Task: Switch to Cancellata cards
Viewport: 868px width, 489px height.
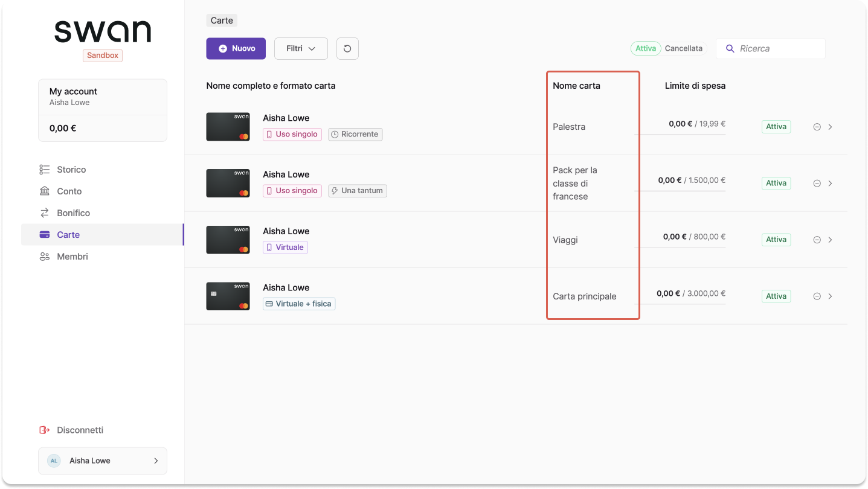Action: pyautogui.click(x=684, y=48)
